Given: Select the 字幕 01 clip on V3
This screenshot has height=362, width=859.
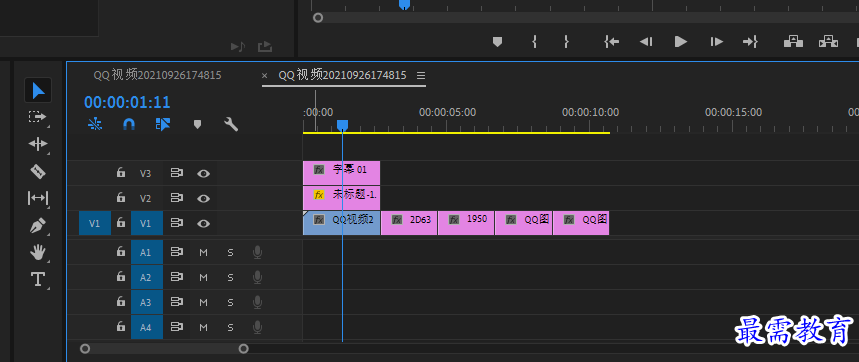Looking at the screenshot, I should coord(341,173).
